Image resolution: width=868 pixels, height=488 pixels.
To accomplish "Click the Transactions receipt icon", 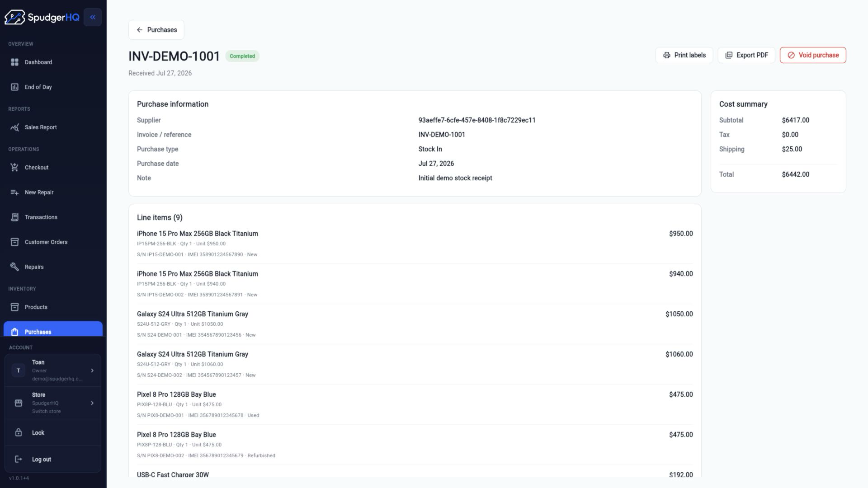I will 14,217.
